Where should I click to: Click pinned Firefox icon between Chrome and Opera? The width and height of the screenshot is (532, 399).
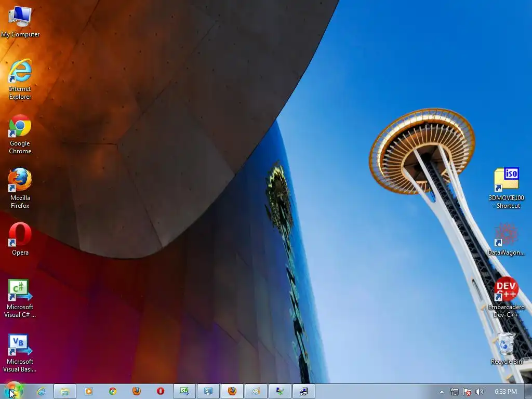click(137, 391)
